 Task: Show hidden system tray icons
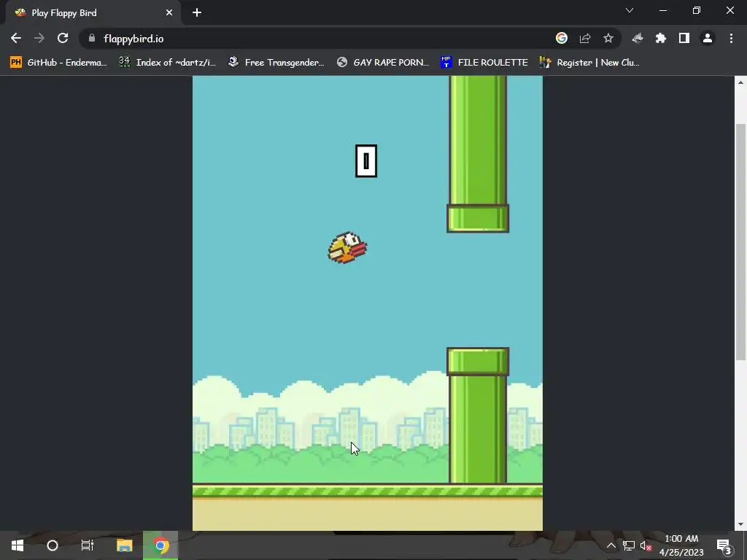(x=611, y=545)
